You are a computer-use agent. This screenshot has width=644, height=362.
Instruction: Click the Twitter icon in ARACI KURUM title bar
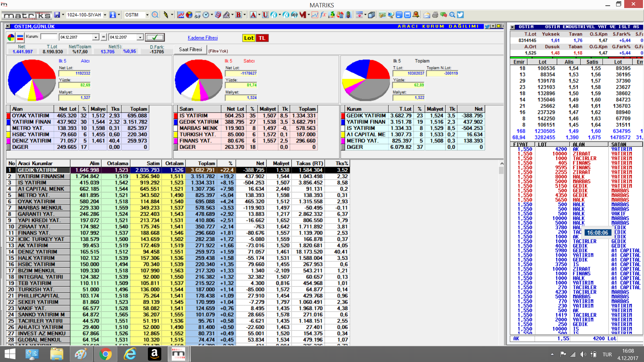click(x=487, y=26)
